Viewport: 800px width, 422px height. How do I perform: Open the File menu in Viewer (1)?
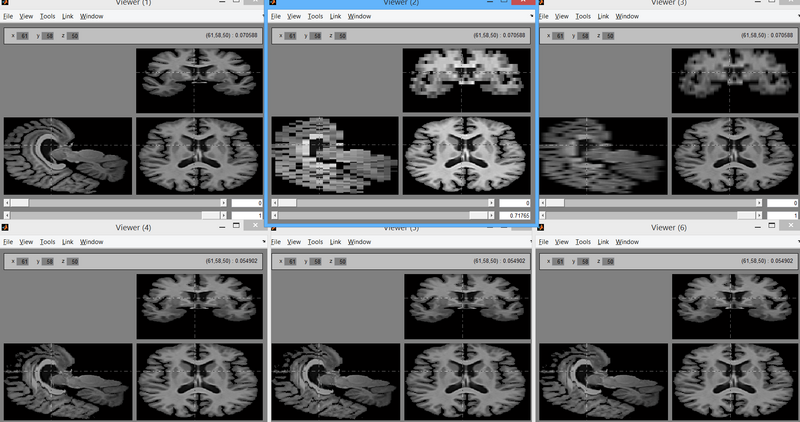click(x=8, y=16)
